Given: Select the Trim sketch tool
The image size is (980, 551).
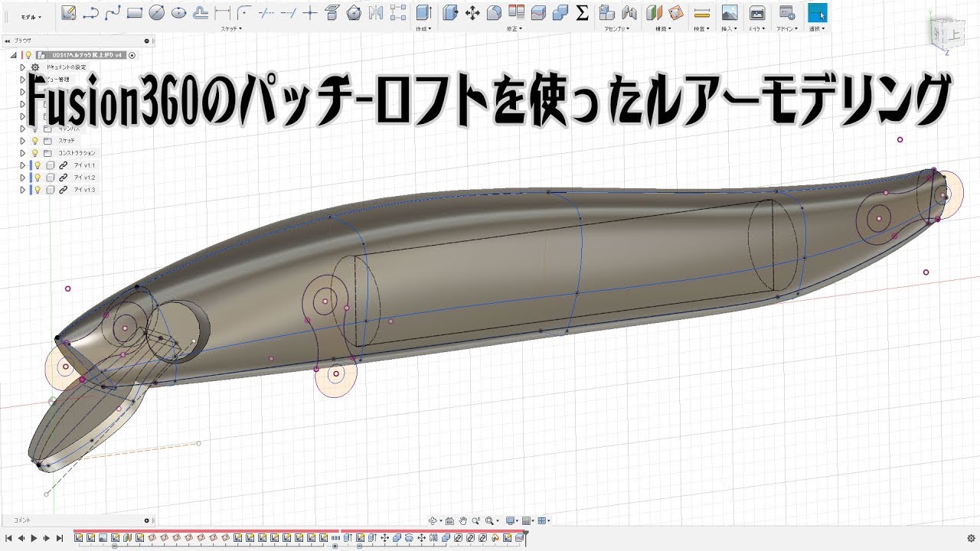Looking at the screenshot, I should pyautogui.click(x=266, y=12).
